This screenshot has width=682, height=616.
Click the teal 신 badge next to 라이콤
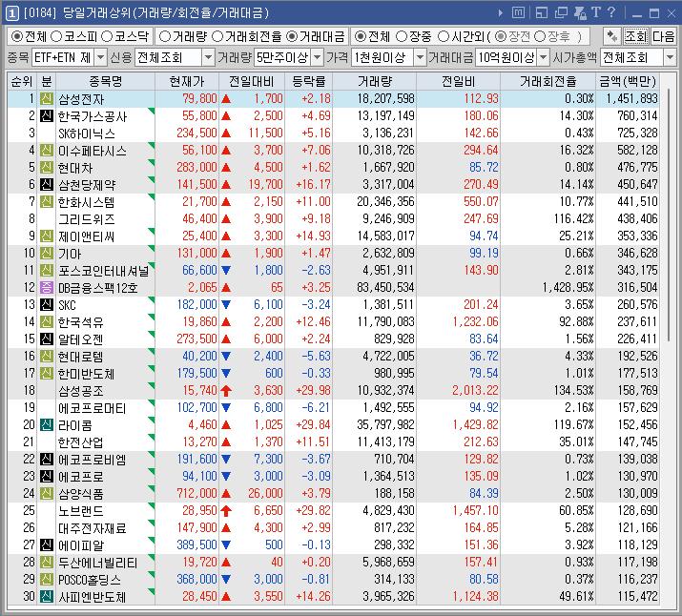click(x=47, y=424)
